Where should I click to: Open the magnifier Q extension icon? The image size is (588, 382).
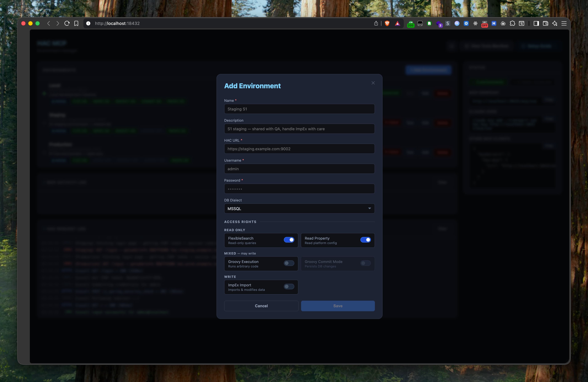(457, 24)
